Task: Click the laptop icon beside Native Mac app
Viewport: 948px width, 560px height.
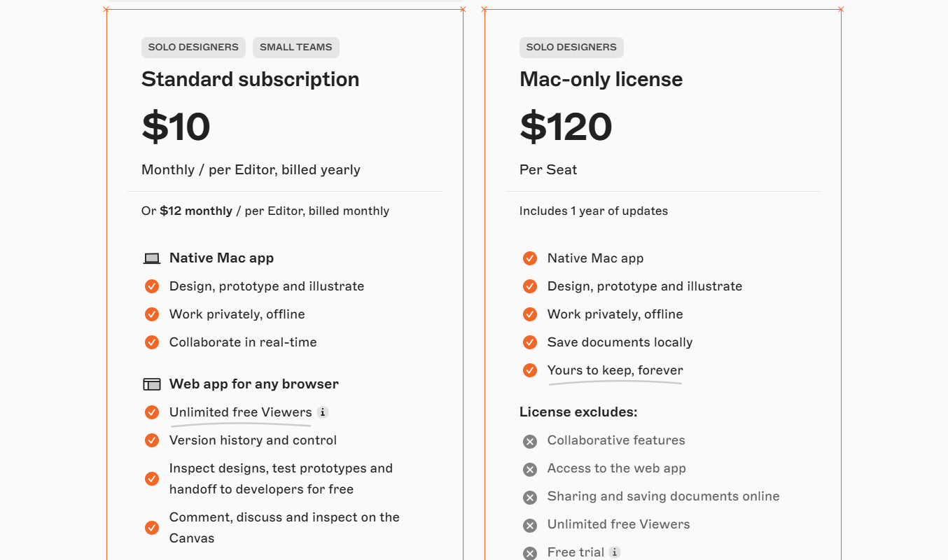Action: [x=152, y=258]
